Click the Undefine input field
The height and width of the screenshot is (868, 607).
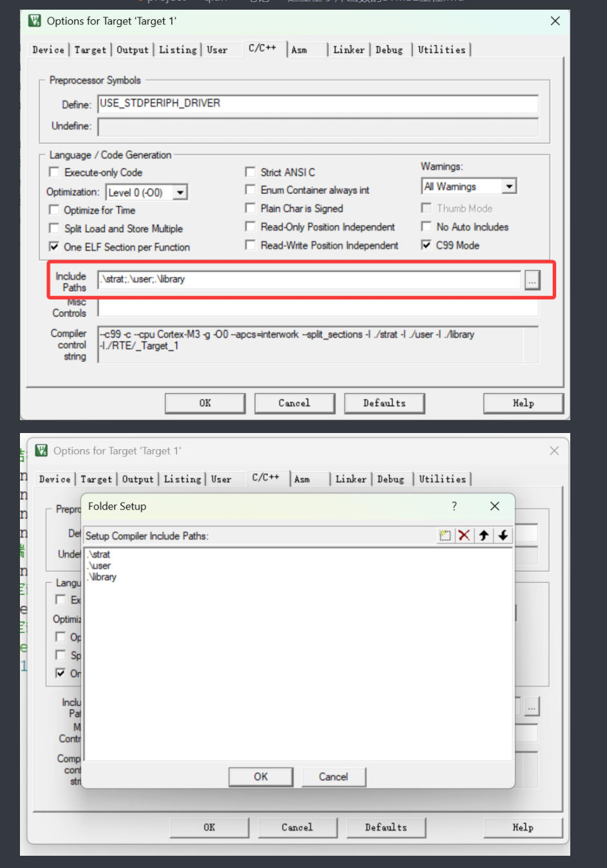coord(318,126)
